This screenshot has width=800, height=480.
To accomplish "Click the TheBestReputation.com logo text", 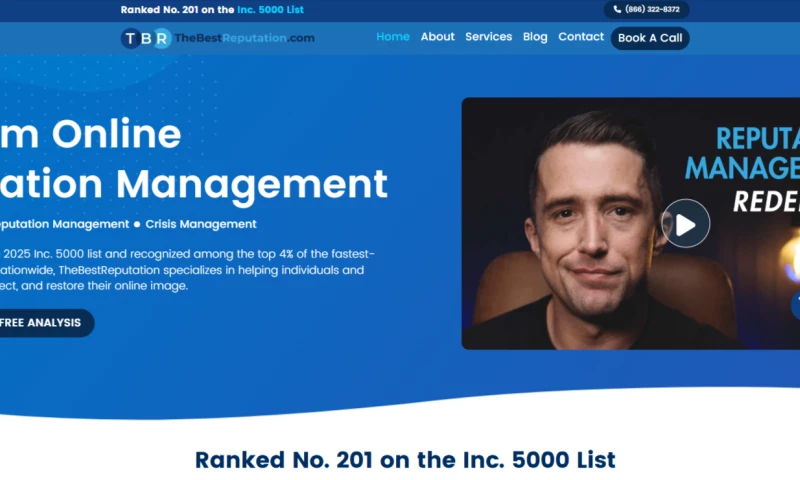I will (244, 38).
